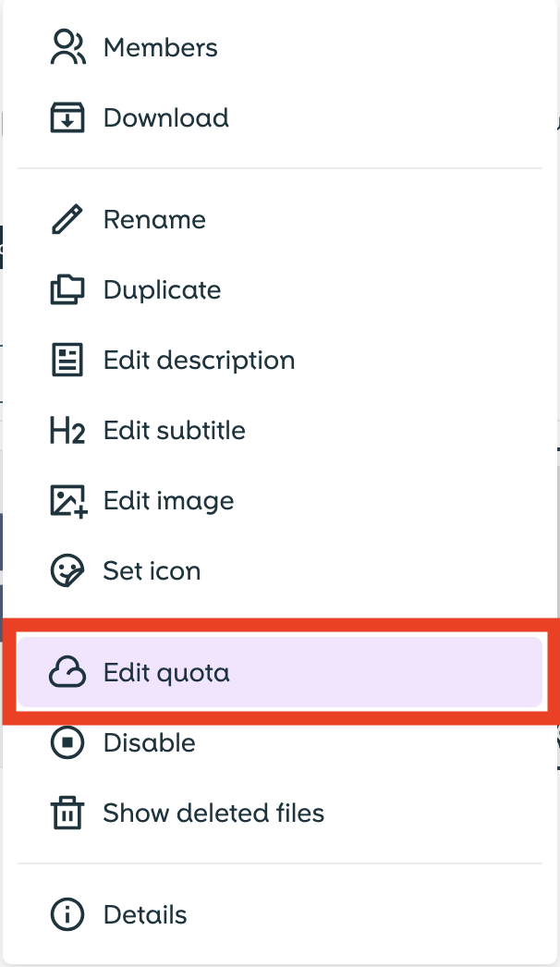This screenshot has width=560, height=967.
Task: Select the Rename pencil icon
Action: (67, 219)
